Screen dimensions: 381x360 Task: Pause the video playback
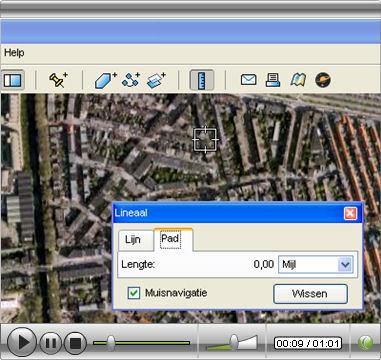click(51, 343)
